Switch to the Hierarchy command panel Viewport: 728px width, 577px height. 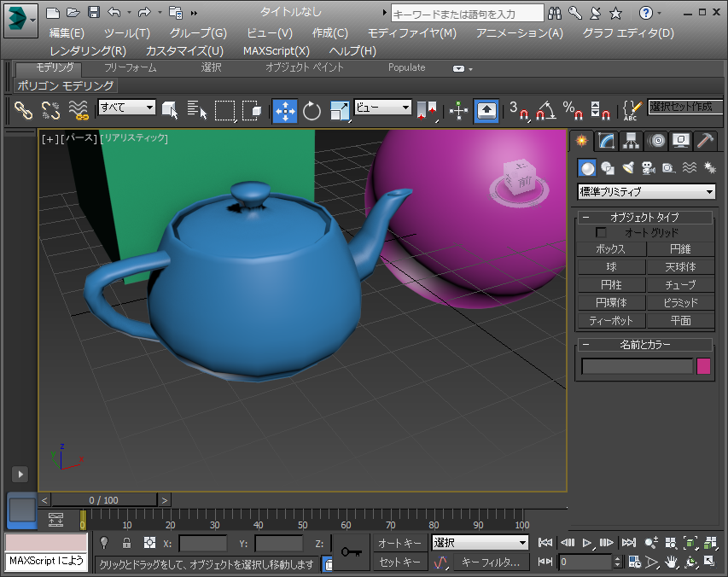pos(632,141)
